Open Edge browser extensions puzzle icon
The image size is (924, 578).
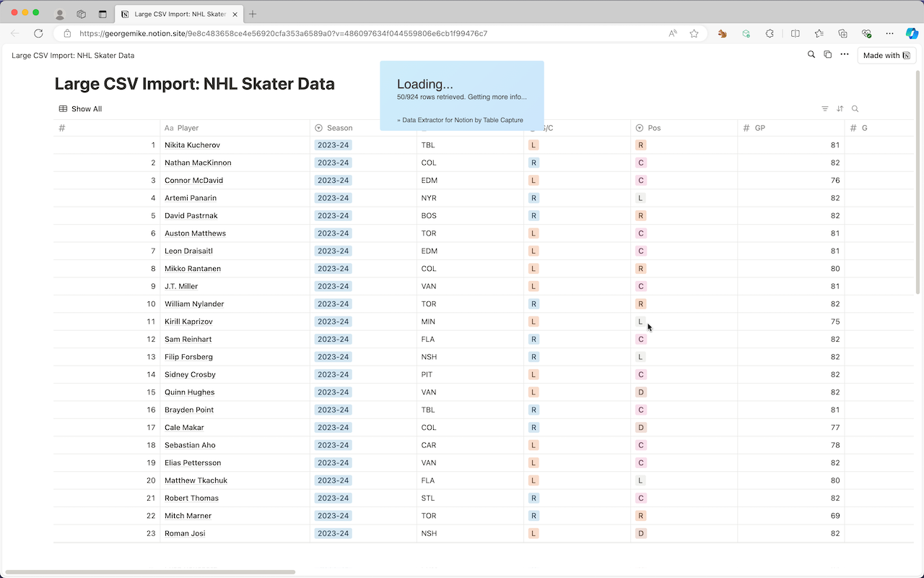[x=770, y=33]
